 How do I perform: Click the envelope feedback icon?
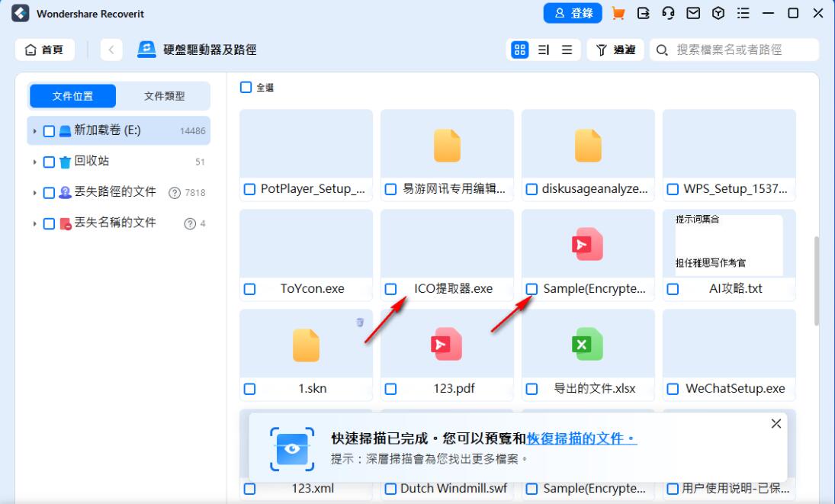click(692, 13)
